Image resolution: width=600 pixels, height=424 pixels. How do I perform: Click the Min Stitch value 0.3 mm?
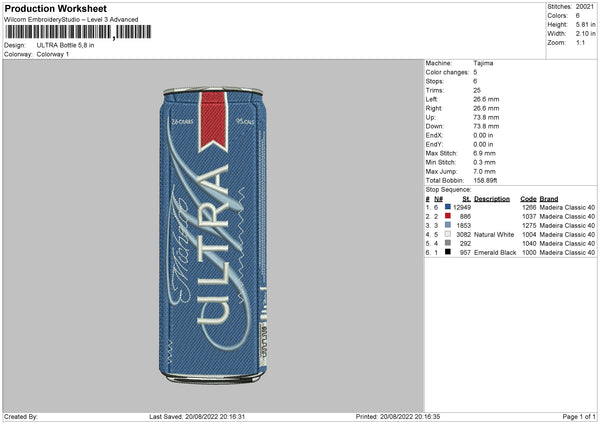tap(484, 162)
